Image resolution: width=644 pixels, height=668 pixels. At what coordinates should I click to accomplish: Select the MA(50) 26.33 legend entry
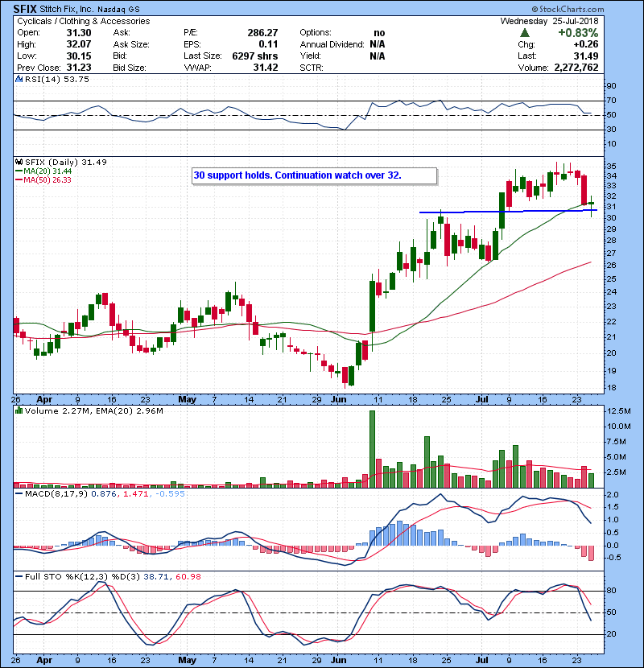tap(43, 180)
